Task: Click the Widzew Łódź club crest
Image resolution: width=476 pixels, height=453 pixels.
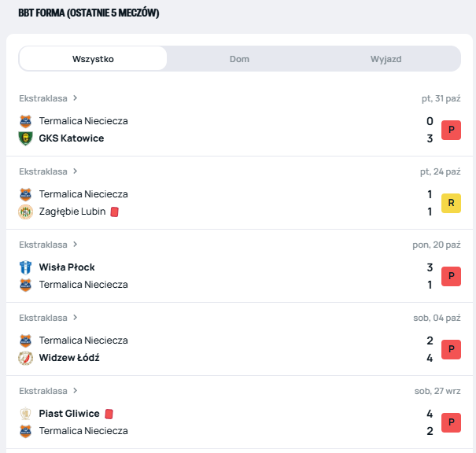Action: click(25, 358)
